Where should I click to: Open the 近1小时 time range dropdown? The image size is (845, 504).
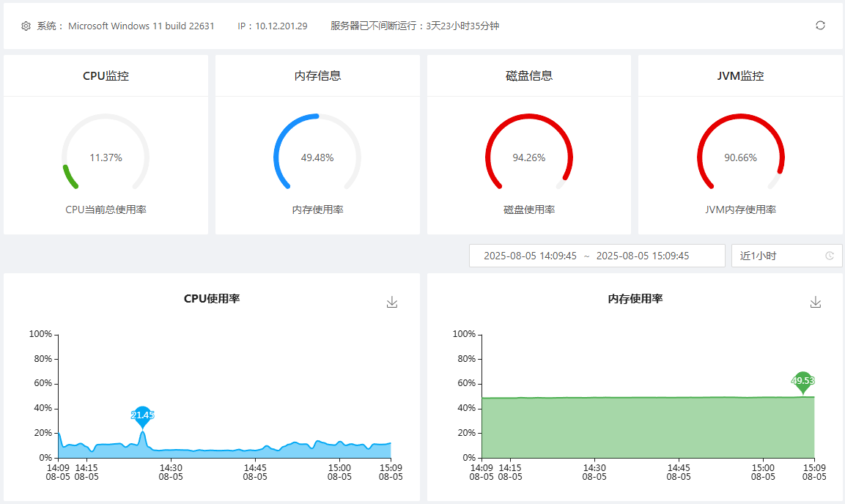point(786,256)
